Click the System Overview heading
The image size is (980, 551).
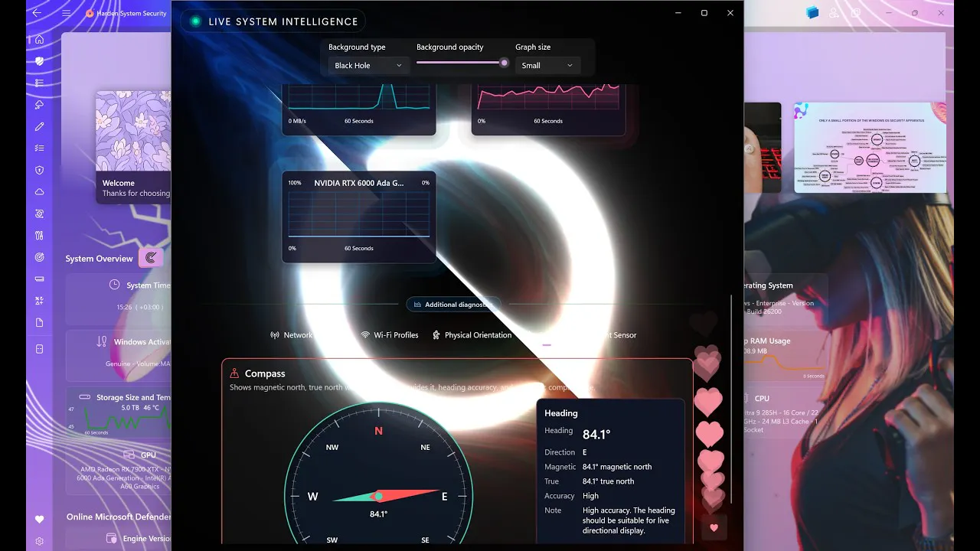(x=99, y=259)
